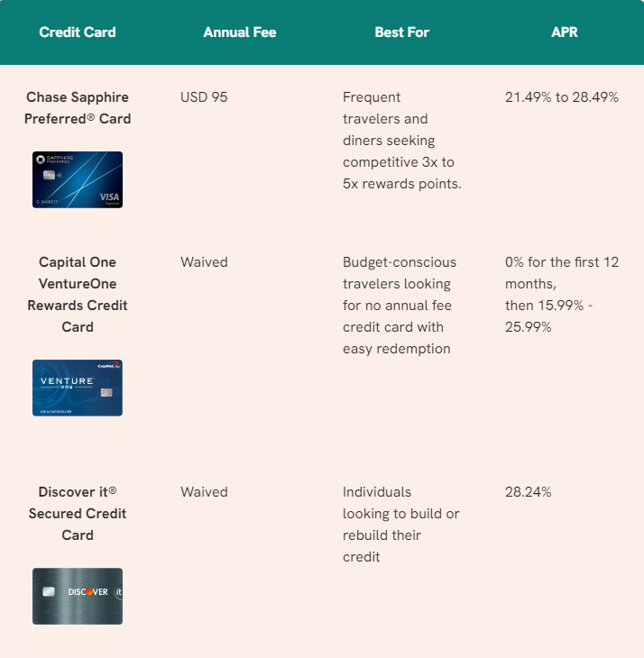The image size is (644, 658).
Task: Open Discover it Secured Credit Card title
Action: click(78, 514)
